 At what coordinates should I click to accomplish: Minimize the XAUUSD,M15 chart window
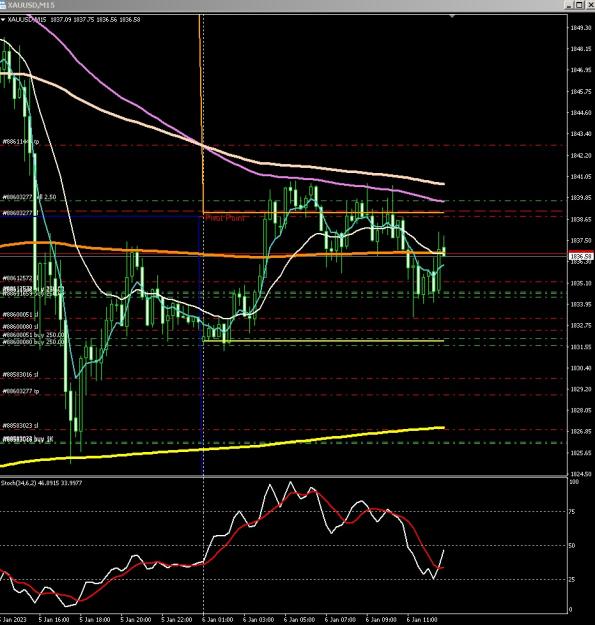(569, 5)
